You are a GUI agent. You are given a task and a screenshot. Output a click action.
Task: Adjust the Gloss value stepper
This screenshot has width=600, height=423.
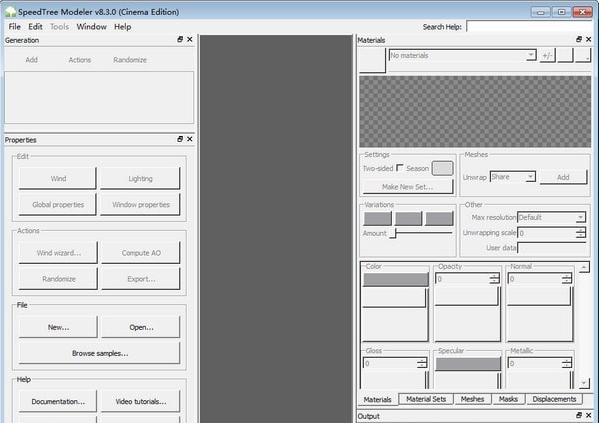pyautogui.click(x=422, y=363)
